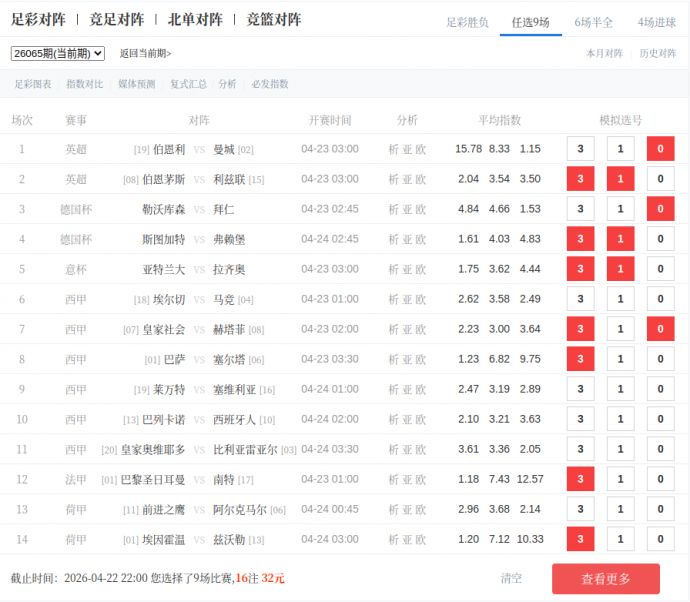The width and height of the screenshot is (690, 602).
Task: Toggle option 1 for 埃尔切 vs 马竞
Action: 620,299
